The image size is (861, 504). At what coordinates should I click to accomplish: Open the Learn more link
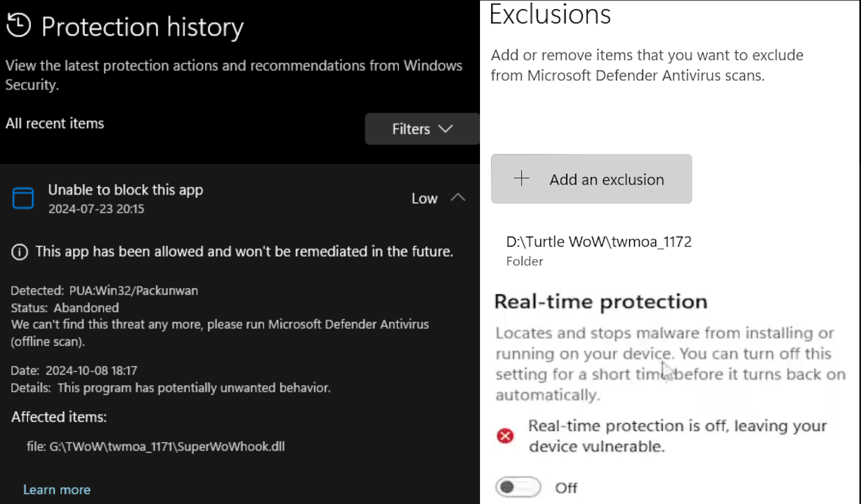tap(57, 490)
